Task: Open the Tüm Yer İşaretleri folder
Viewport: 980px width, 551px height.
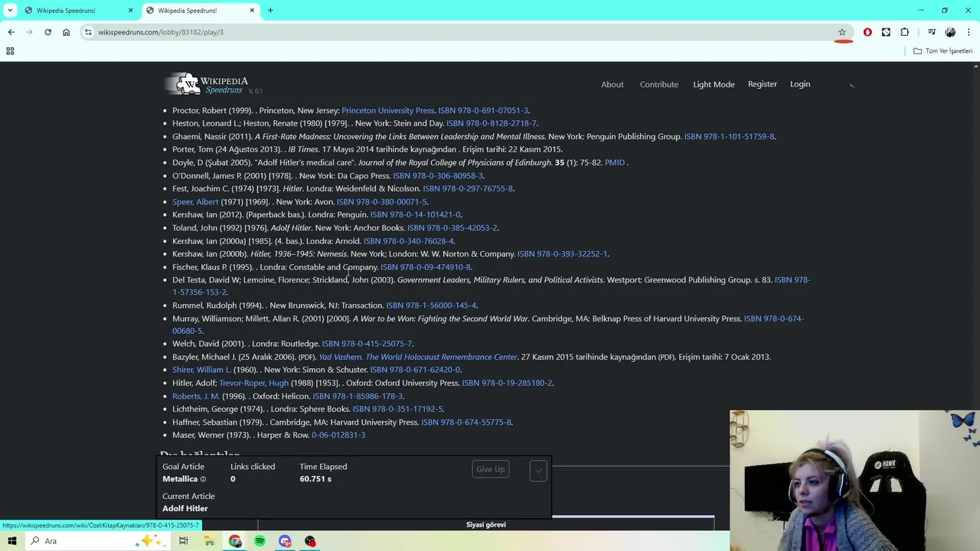Action: [x=943, y=51]
